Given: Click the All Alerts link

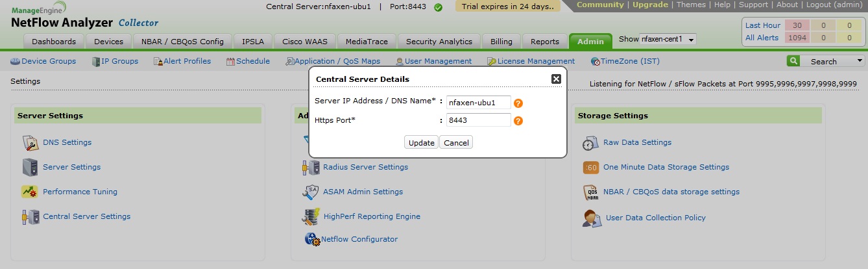Looking at the screenshot, I should (762, 38).
